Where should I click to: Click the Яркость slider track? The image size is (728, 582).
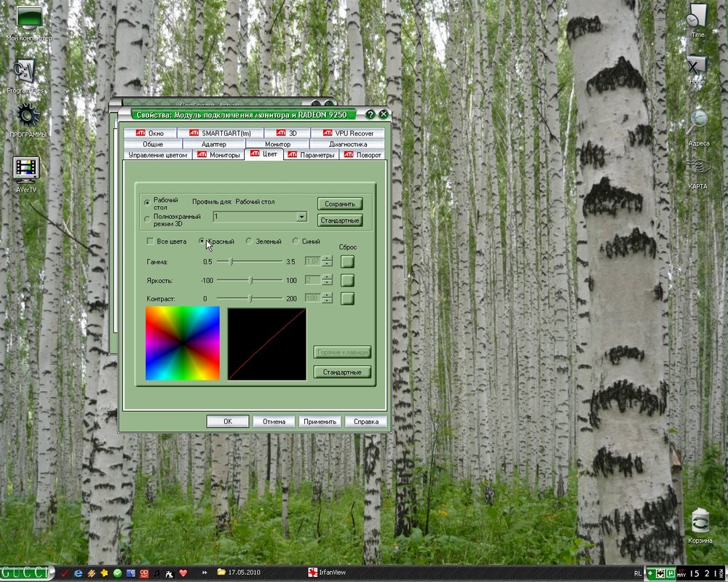[x=250, y=280]
